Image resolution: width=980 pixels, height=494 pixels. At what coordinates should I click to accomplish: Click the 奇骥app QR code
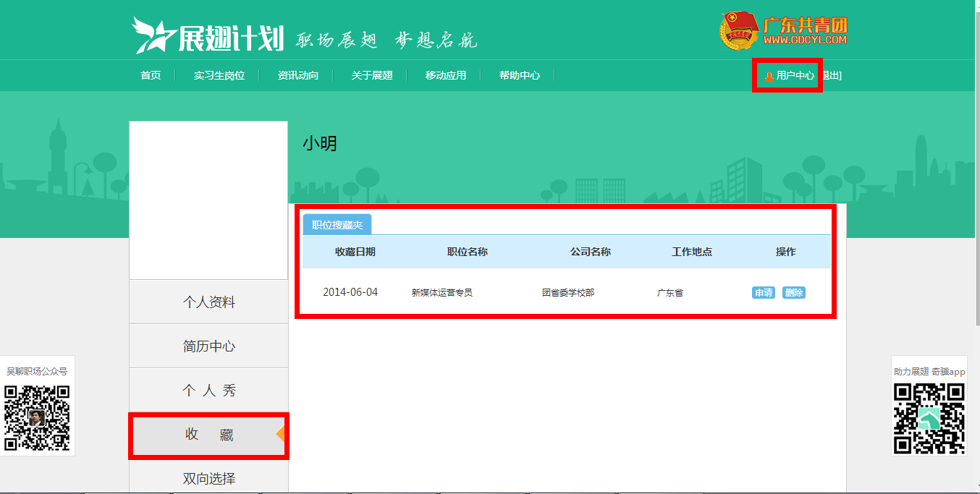point(929,418)
